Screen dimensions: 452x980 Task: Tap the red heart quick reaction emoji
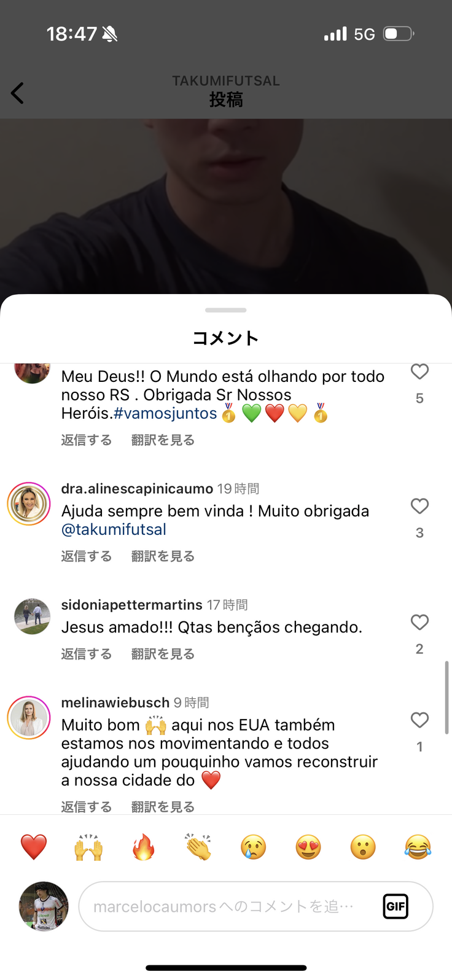pyautogui.click(x=34, y=847)
